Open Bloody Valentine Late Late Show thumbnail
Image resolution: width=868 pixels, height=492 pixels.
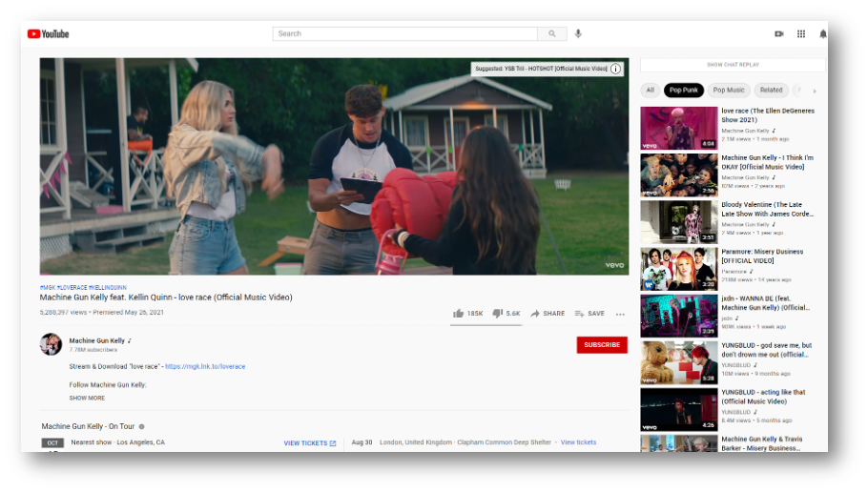coord(679,222)
